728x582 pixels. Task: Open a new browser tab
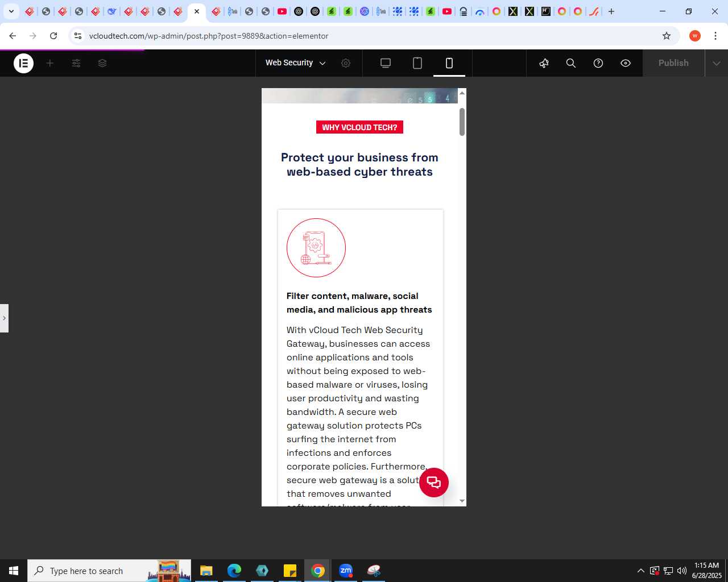pos(611,11)
